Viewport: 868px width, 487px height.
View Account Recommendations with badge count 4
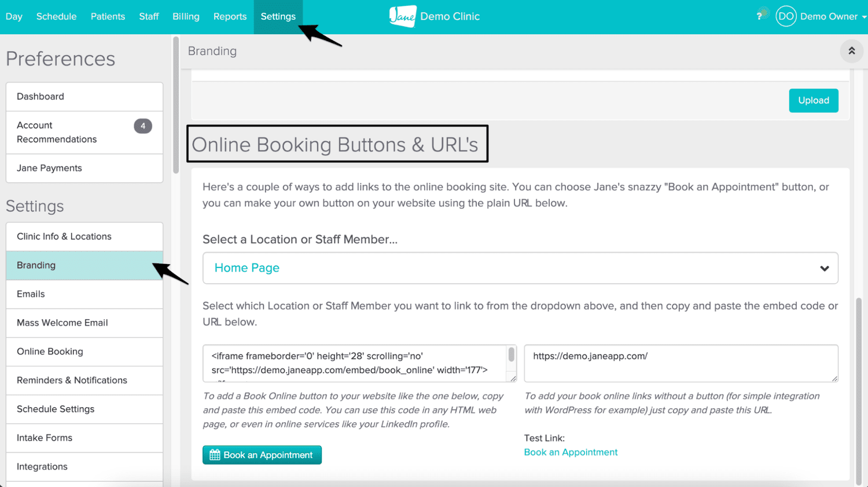[x=57, y=132]
